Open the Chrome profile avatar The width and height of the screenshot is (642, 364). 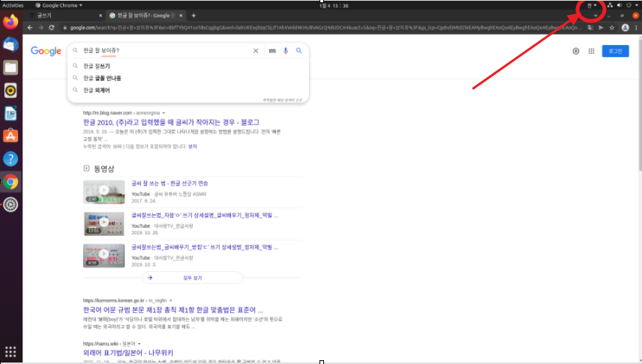point(625,28)
